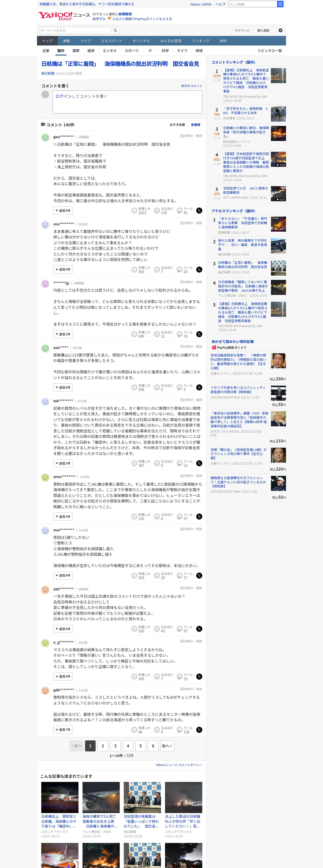Image resolution: width=323 pixels, height=868 pixels.
Task: Share moi******** comment on X
Action: point(199,576)
